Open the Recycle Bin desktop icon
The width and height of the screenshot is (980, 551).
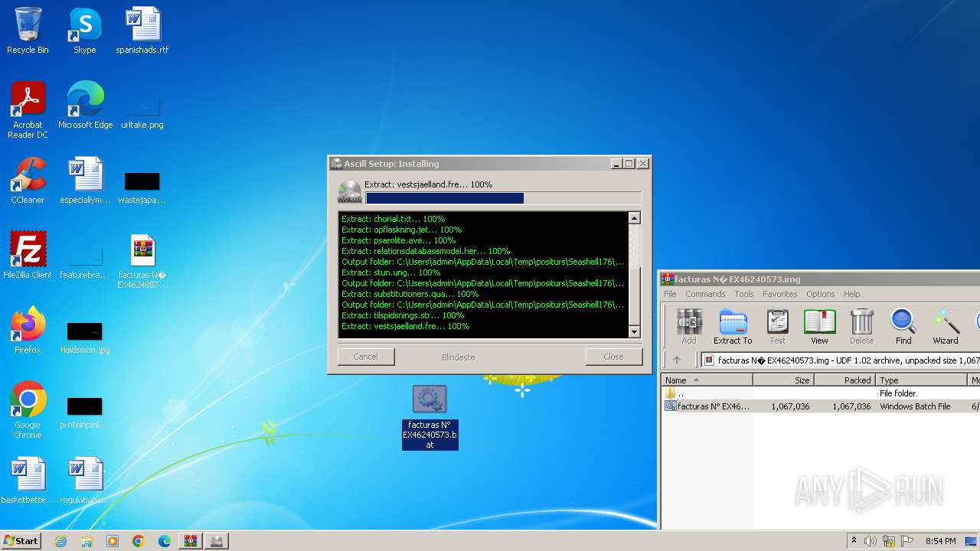[28, 31]
